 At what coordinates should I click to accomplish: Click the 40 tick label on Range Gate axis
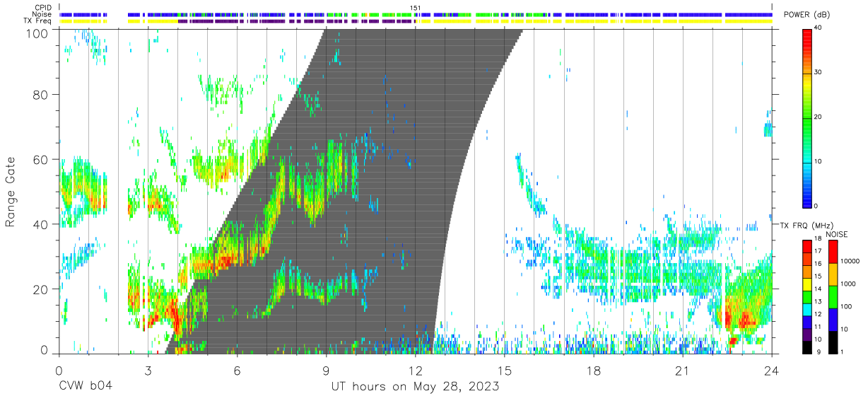tap(41, 224)
